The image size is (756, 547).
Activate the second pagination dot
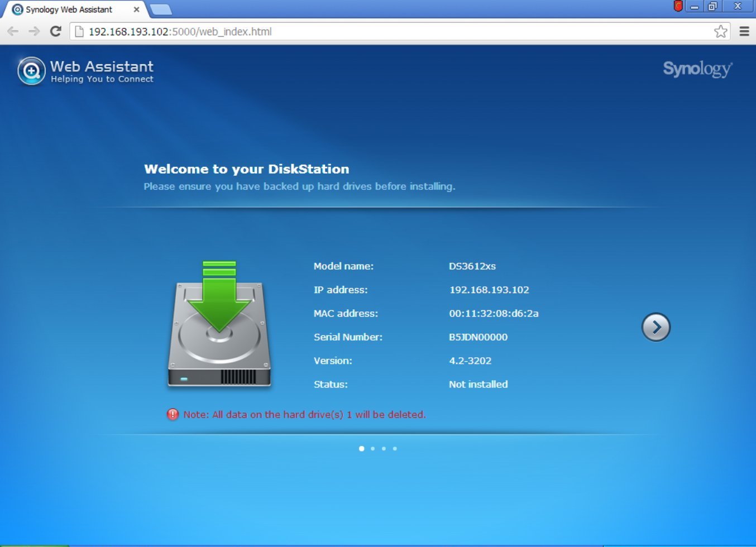pos(373,448)
